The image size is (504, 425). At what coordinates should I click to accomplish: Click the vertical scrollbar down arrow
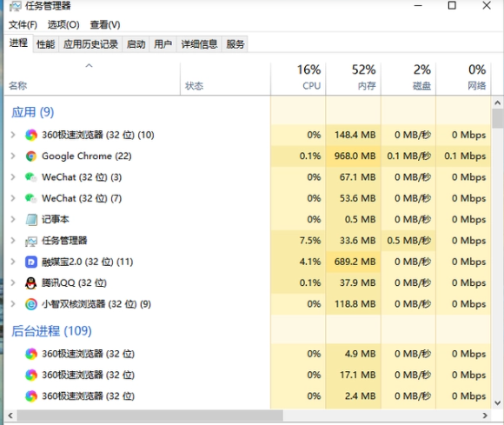click(x=498, y=402)
